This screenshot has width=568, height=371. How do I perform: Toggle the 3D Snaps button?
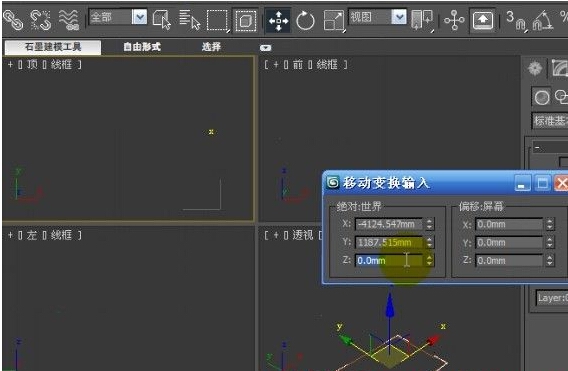pos(516,21)
